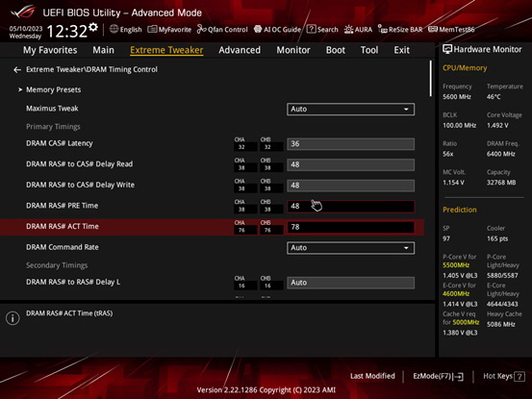Select Extreme Tweaker tab
Screen dimensions: 532x399
point(166,50)
